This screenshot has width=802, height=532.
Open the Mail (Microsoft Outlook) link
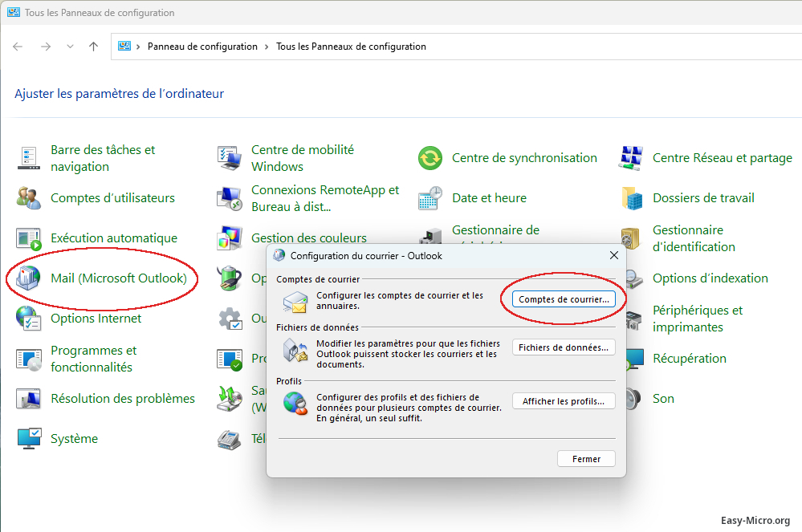(x=119, y=278)
